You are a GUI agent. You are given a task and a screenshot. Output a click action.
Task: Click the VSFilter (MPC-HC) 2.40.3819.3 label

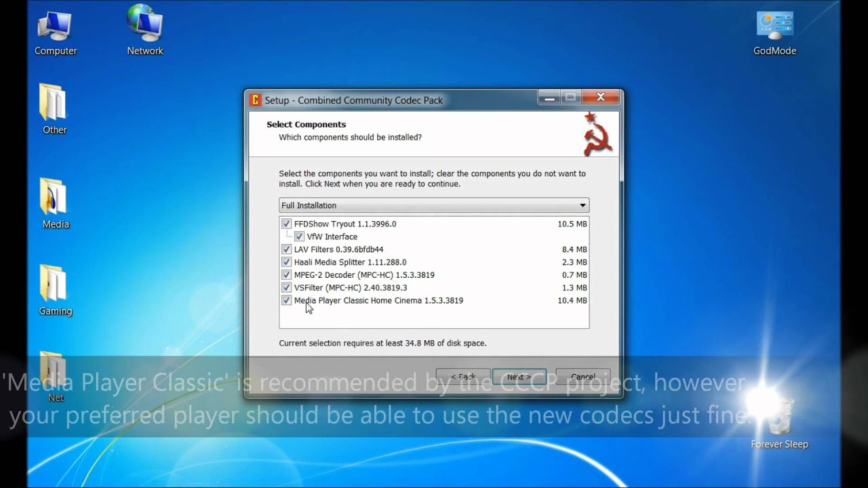[351, 288]
